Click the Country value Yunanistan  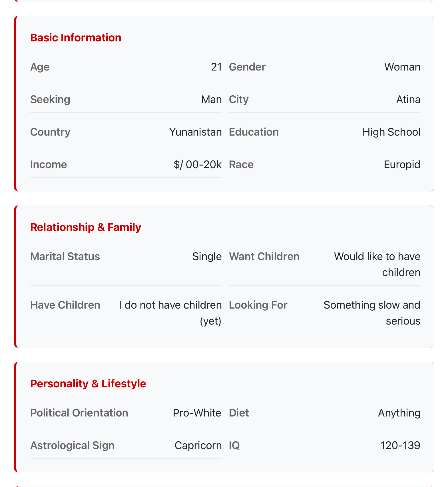[x=195, y=132]
